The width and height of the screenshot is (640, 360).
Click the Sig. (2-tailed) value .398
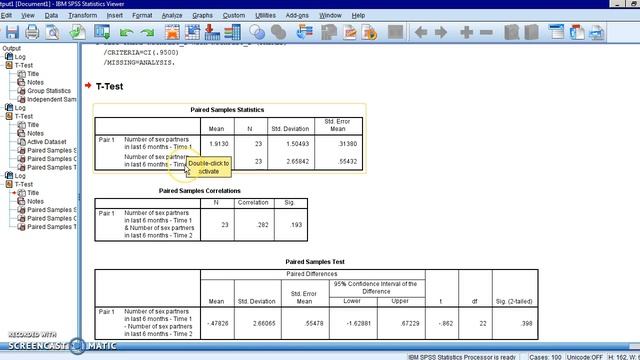pyautogui.click(x=527, y=323)
